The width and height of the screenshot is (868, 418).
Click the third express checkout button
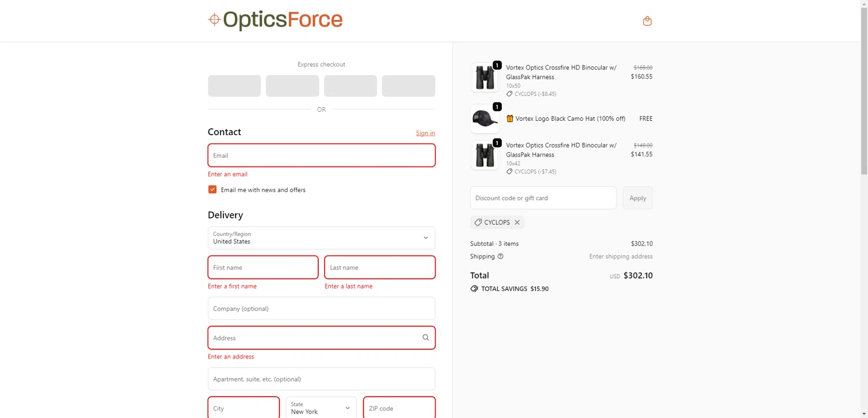coord(351,86)
